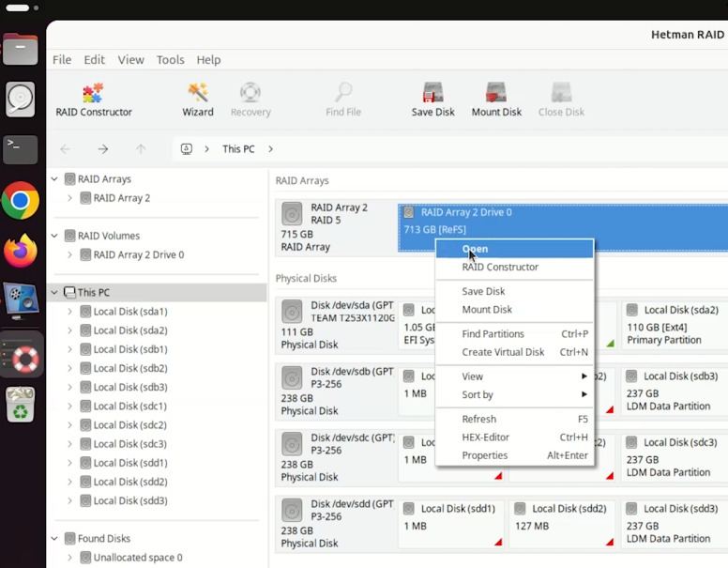Choose Create Virtual Disk menu entry
Screen dimensions: 728x568
(514, 352)
